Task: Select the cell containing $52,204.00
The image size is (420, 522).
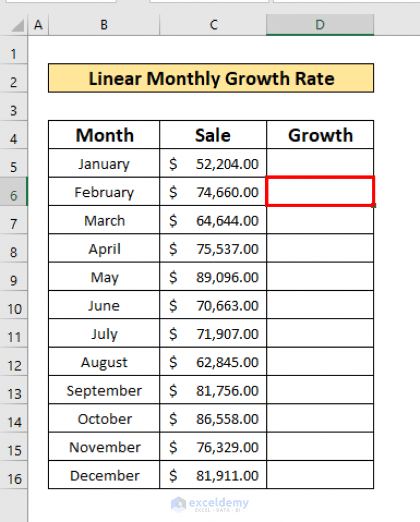Action: pyautogui.click(x=213, y=163)
